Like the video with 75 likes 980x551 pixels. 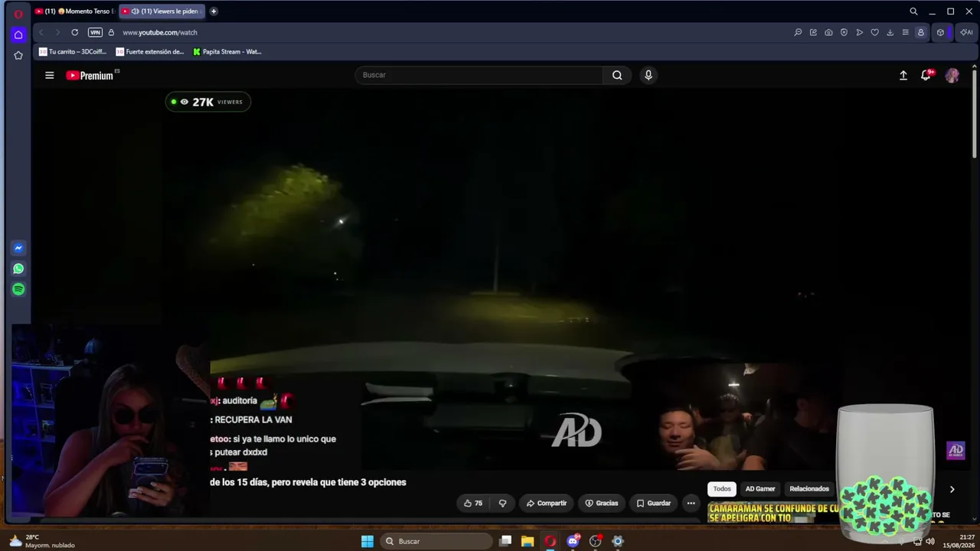[473, 503]
